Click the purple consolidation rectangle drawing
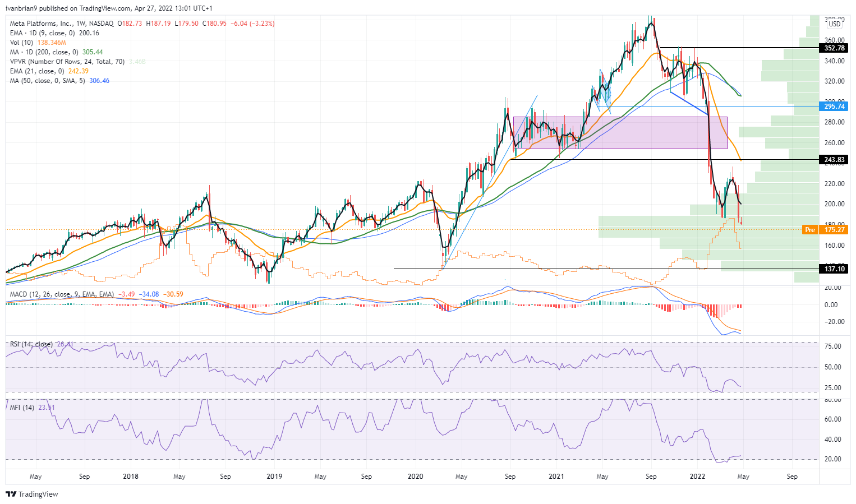Screen dimensions: 856x504 pyautogui.click(x=620, y=132)
